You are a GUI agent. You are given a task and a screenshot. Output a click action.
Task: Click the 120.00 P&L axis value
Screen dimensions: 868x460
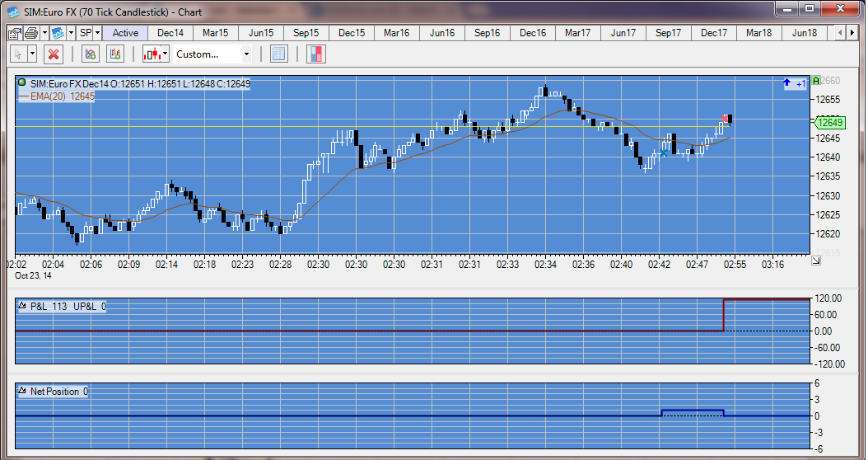pos(828,298)
